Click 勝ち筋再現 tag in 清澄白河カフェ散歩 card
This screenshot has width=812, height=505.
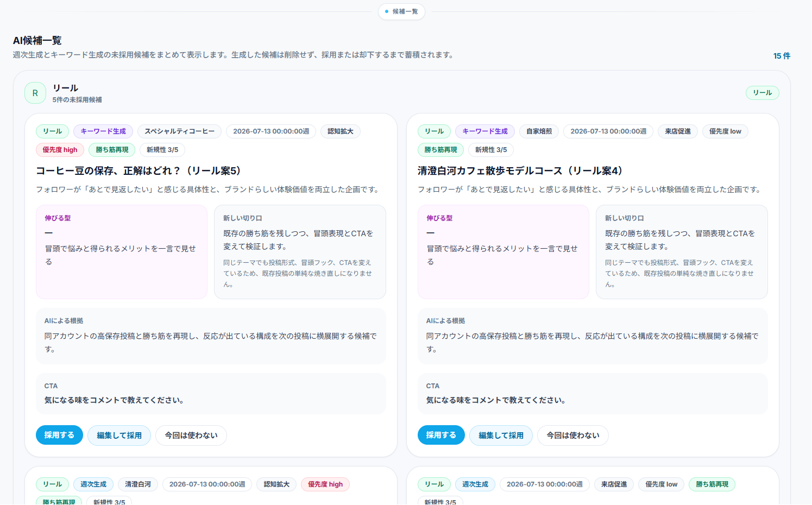pos(440,150)
